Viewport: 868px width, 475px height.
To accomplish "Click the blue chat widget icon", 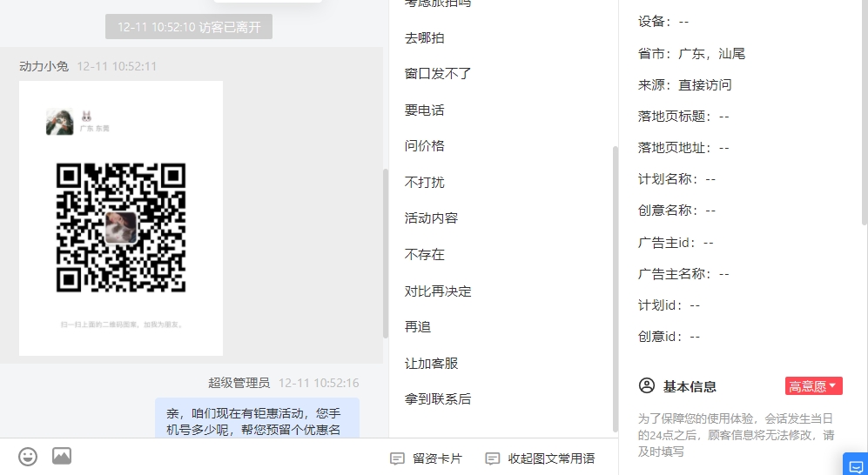I will point(856,465).
